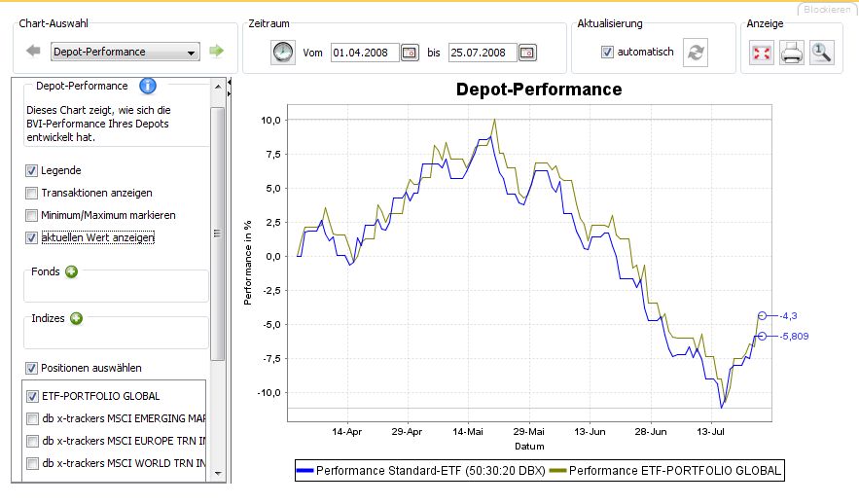Uncheck the Legende checkbox
859x504 pixels.
coord(32,170)
